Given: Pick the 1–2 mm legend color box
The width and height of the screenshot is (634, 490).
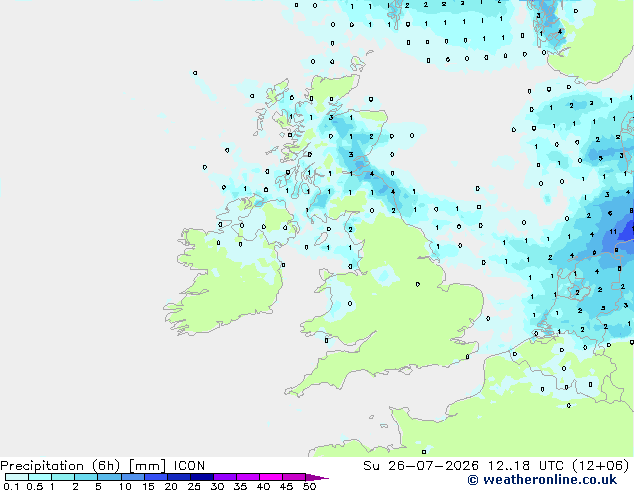Looking at the screenshot, I should tap(63, 477).
